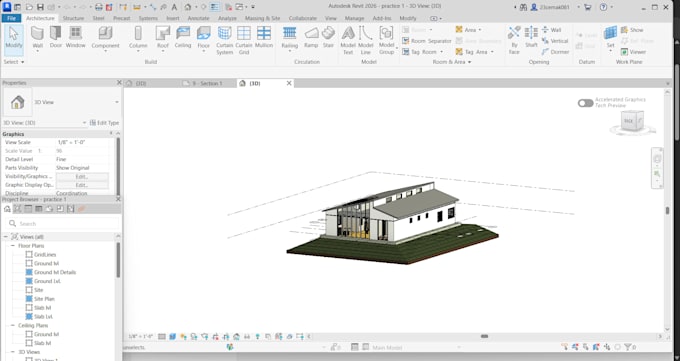Click the Help question mark icon

[603, 7]
